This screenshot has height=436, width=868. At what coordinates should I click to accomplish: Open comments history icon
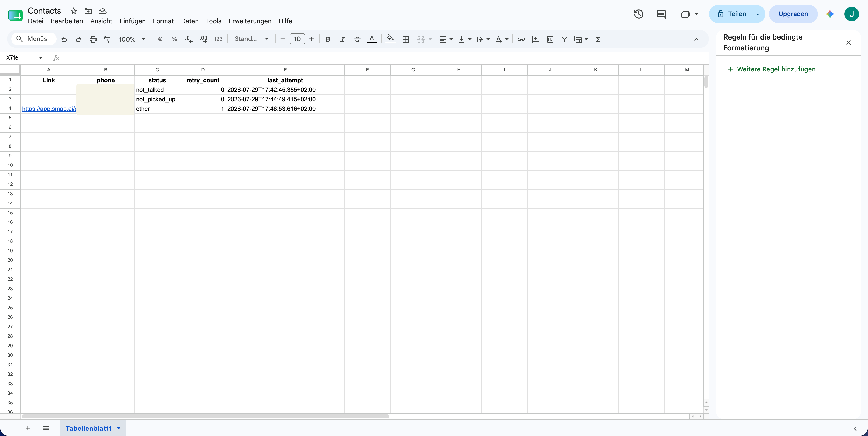[661, 14]
